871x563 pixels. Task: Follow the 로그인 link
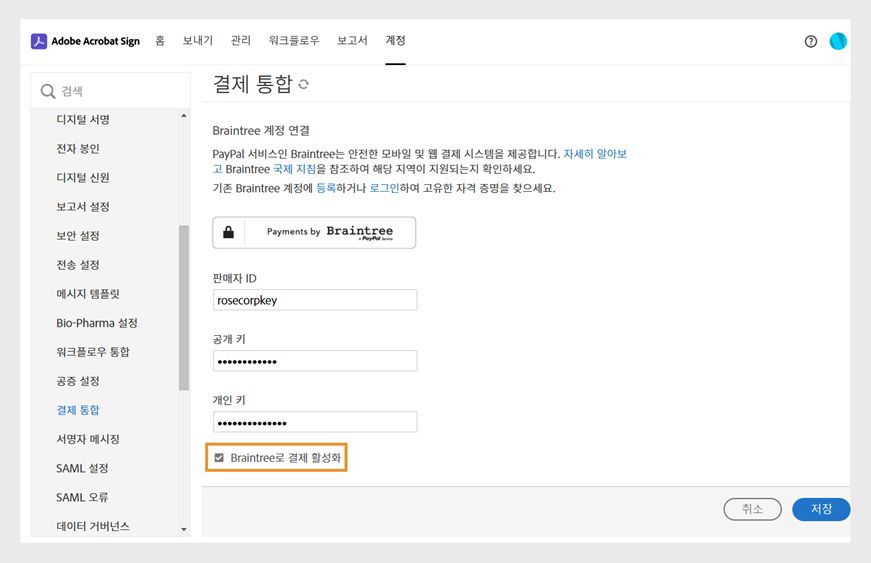point(384,188)
